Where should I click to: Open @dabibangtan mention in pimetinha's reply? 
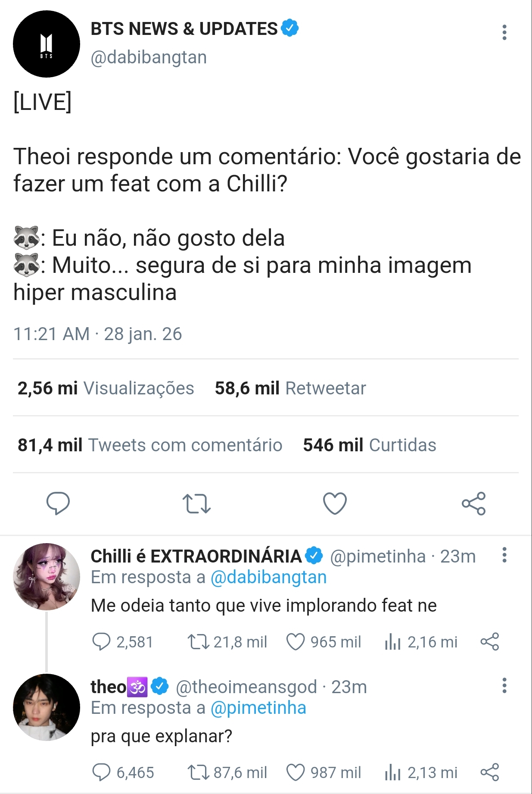click(268, 578)
